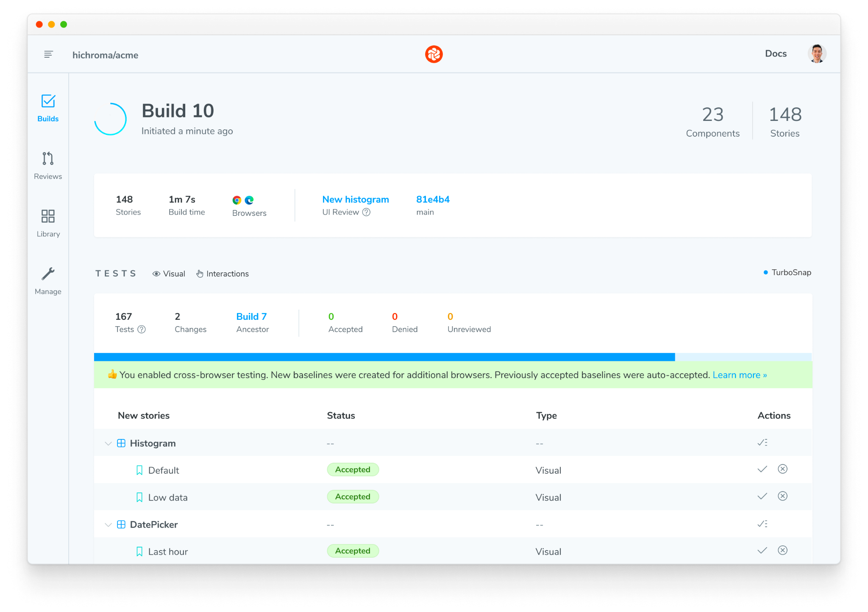This screenshot has height=612, width=868.
Task: Click the green maximize window button
Action: tap(64, 24)
